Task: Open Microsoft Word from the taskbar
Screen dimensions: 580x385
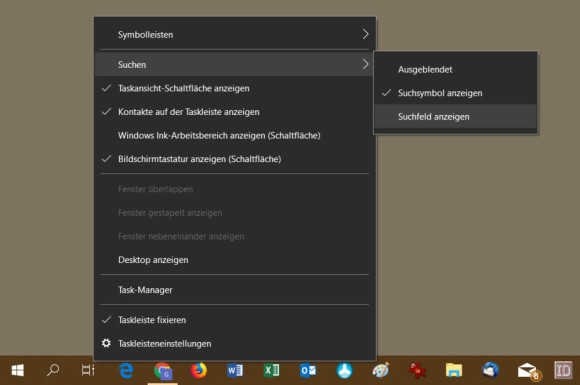Action: click(x=235, y=370)
